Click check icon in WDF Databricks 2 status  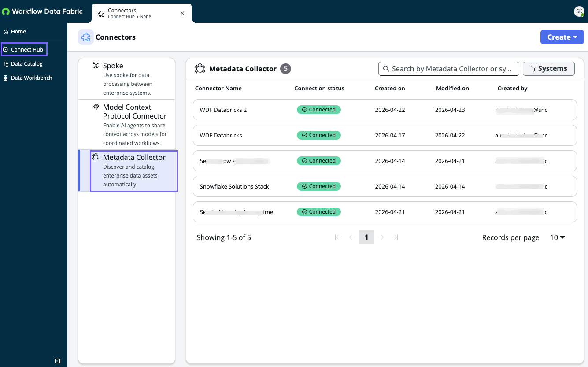click(304, 110)
